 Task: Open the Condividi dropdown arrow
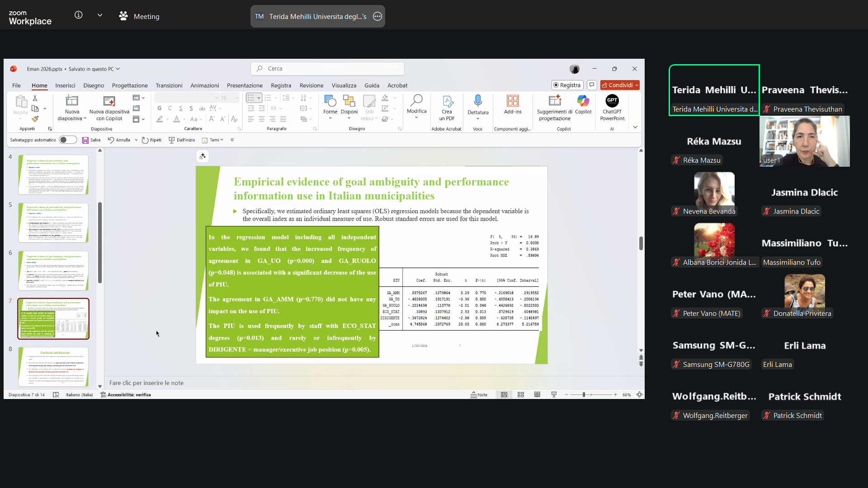(x=637, y=85)
